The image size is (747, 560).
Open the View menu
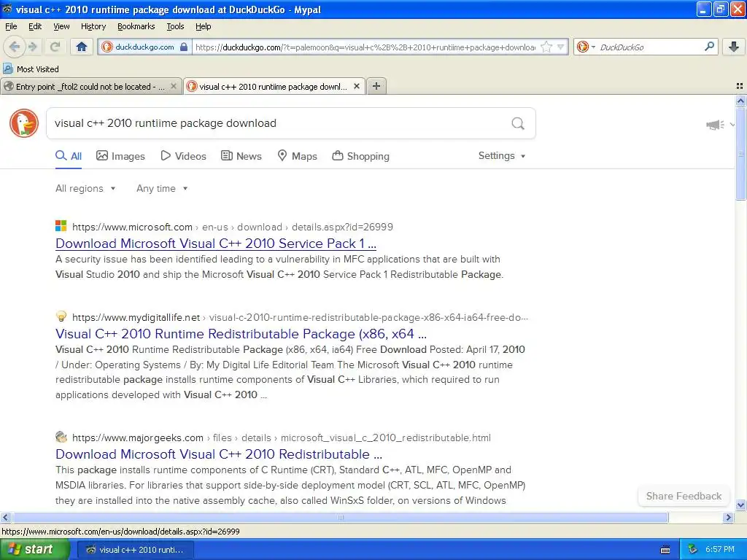(61, 26)
